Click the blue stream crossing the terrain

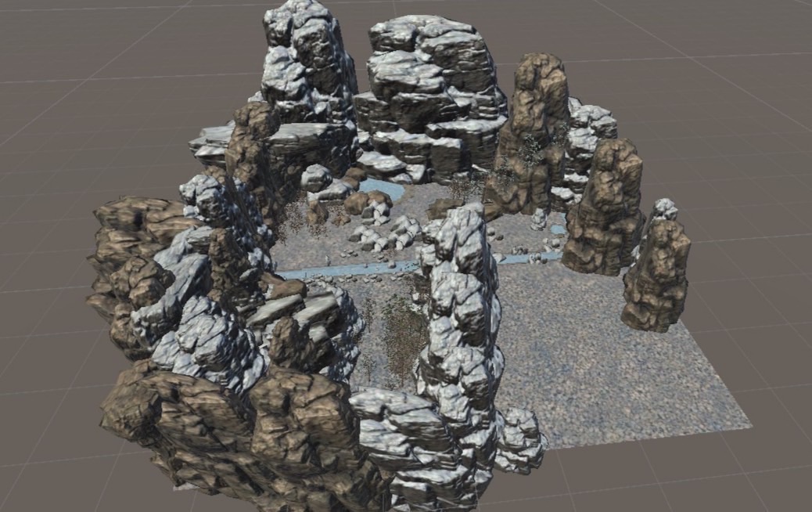(344, 270)
